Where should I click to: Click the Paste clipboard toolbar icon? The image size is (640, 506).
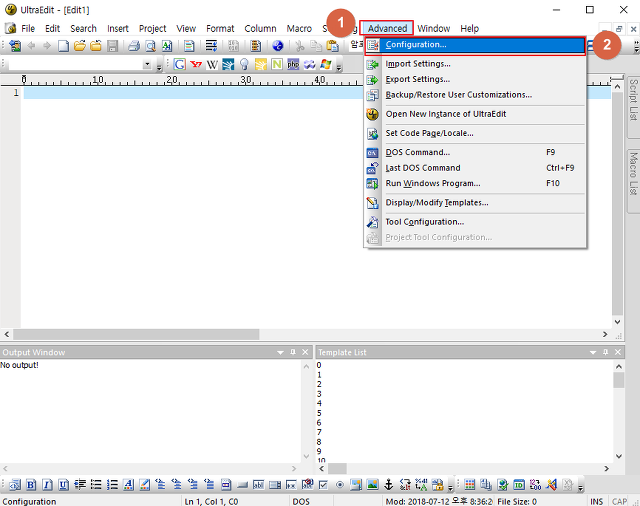[333, 46]
